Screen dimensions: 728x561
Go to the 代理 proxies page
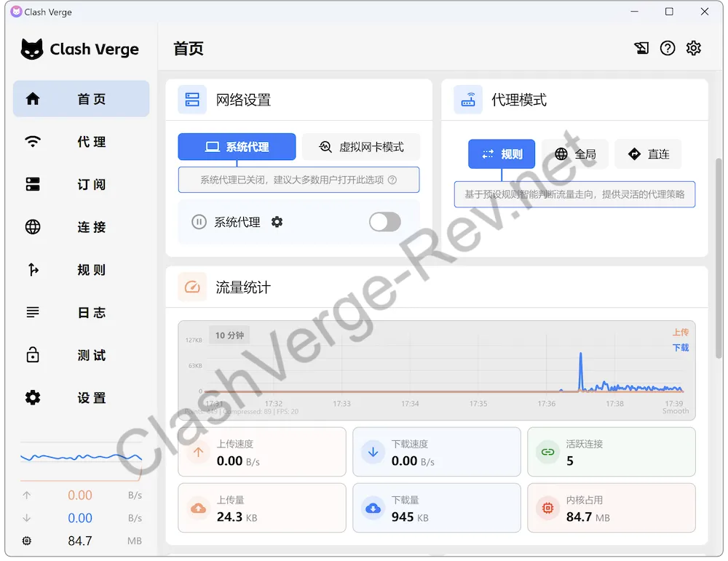point(82,142)
